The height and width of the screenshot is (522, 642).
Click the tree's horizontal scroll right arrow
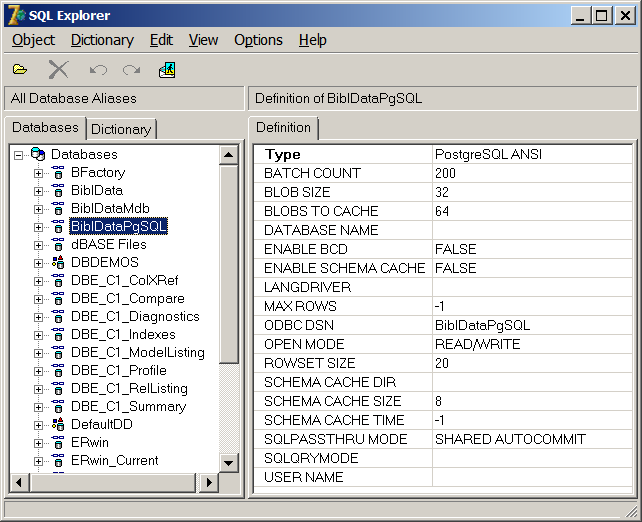coord(209,482)
